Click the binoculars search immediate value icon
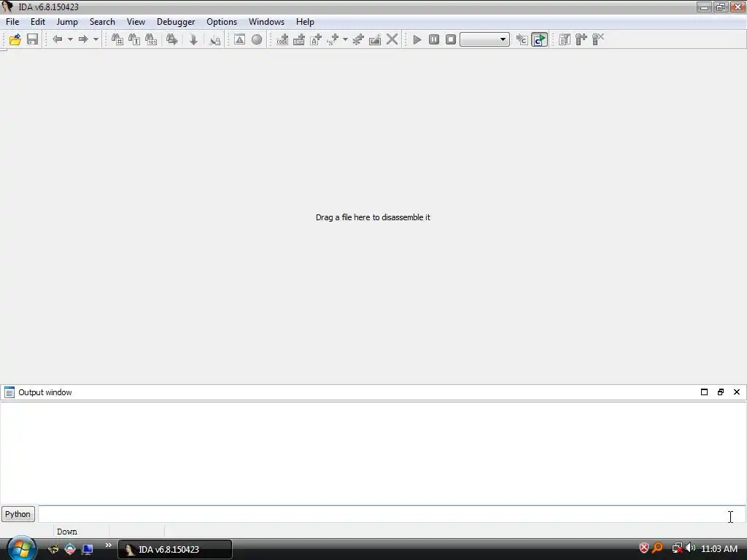Viewport: 747px width, 560px height. point(117,39)
